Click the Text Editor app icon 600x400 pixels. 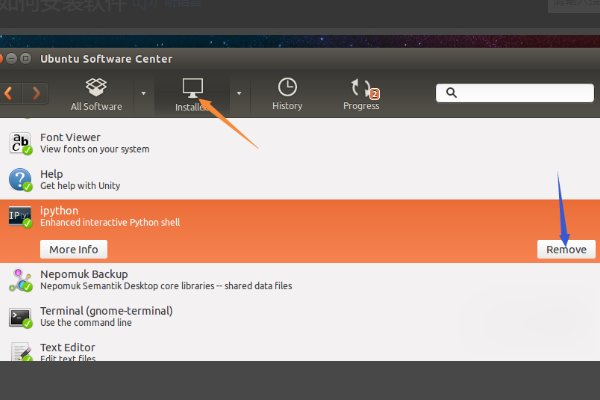tap(21, 352)
